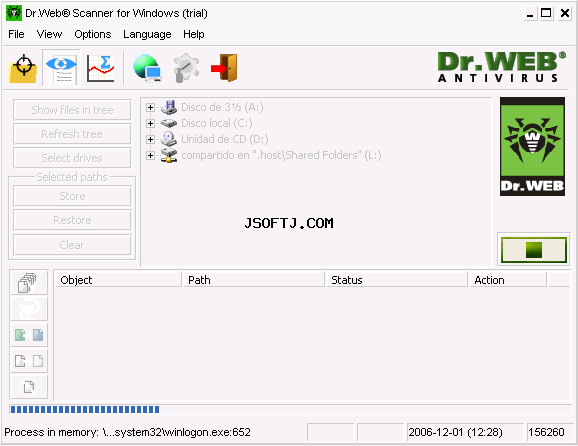Click the Select drives button
Image resolution: width=578 pixels, height=446 pixels.
click(72, 158)
